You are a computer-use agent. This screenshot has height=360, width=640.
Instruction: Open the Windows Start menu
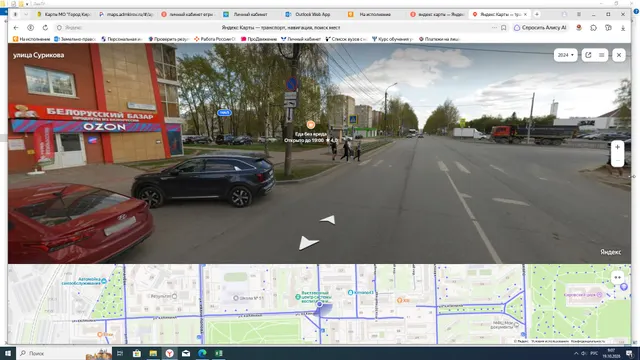pos(7,353)
